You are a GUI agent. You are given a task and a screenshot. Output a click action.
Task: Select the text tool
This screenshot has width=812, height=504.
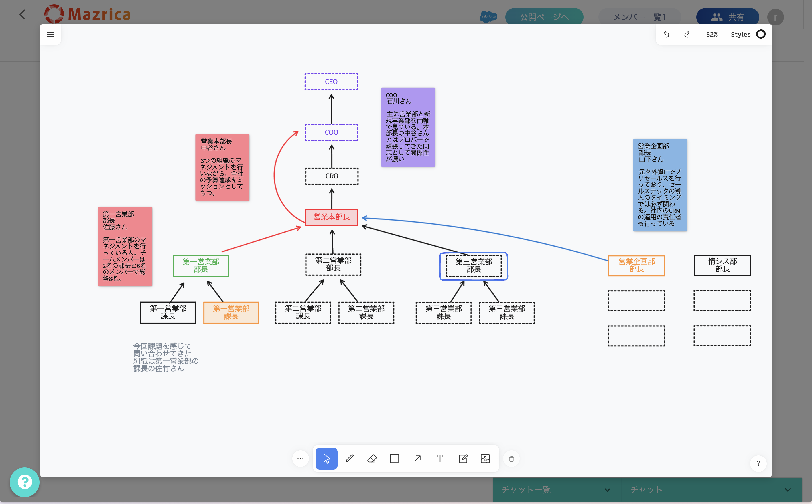click(x=440, y=459)
